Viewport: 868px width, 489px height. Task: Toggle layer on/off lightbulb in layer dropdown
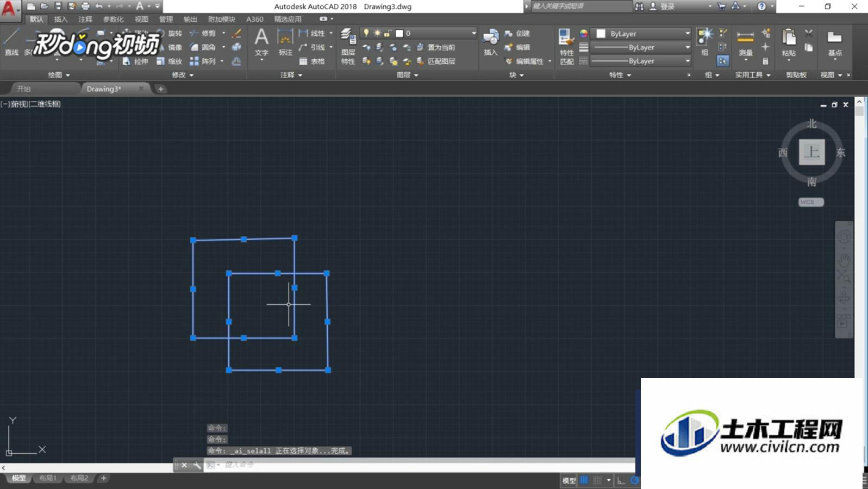pos(366,33)
